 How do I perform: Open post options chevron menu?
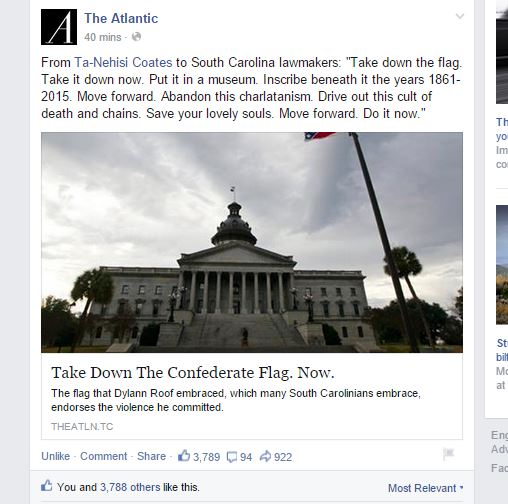(x=460, y=16)
